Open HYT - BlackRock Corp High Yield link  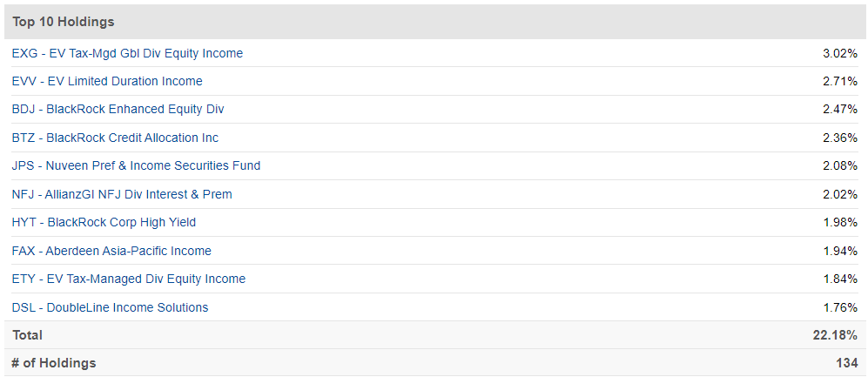pos(104,223)
